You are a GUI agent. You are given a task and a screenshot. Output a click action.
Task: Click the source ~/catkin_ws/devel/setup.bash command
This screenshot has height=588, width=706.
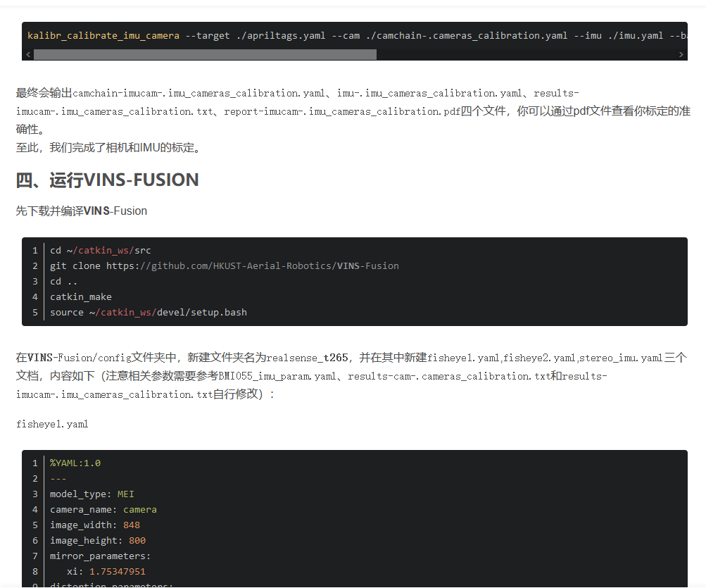coord(148,312)
